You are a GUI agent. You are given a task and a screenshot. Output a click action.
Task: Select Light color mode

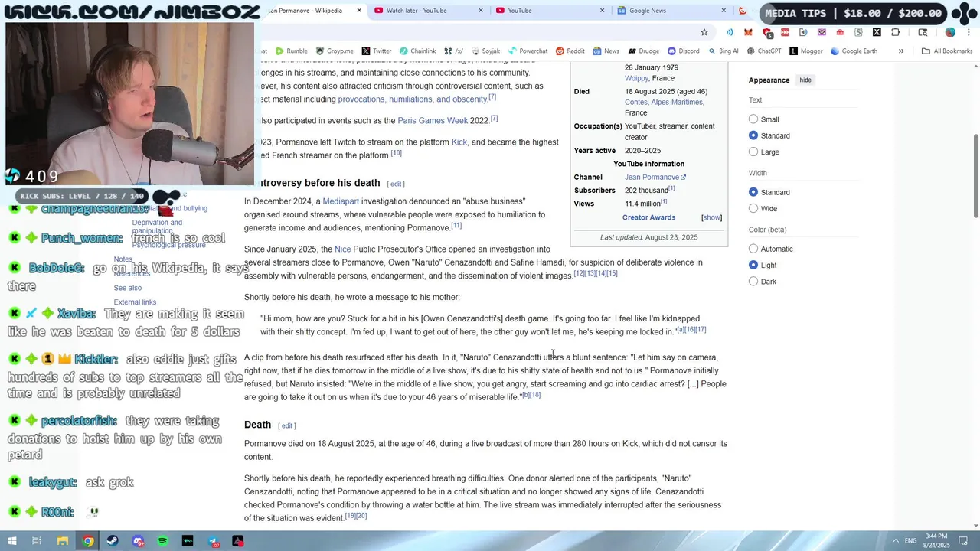pos(753,265)
